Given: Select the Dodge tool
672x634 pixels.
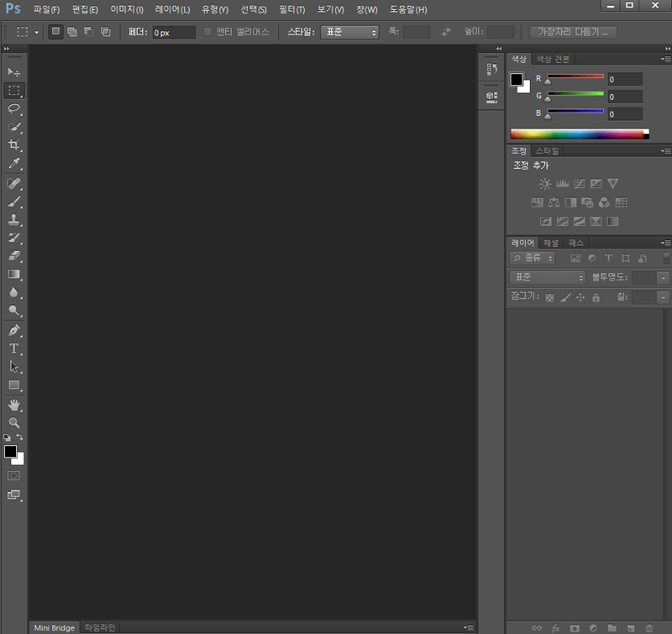Looking at the screenshot, I should pos(13,310).
